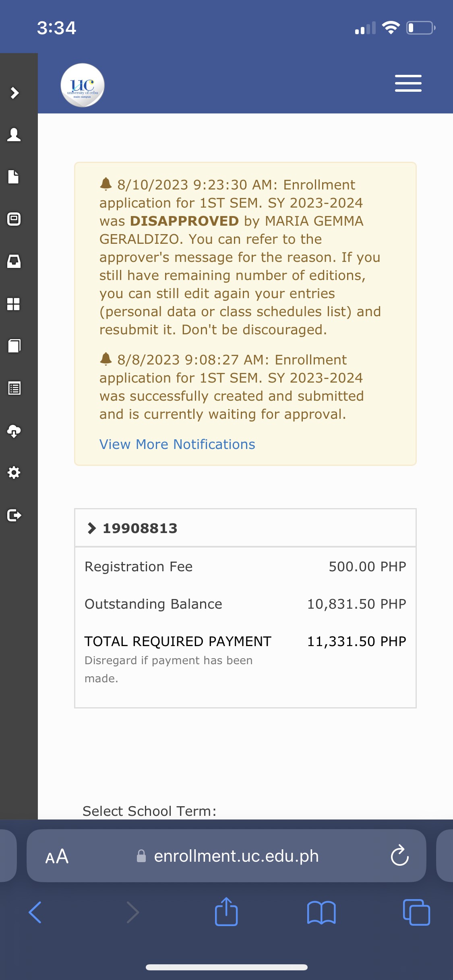Open the hamburger navigation menu
The height and width of the screenshot is (980, 453).
coord(408,83)
